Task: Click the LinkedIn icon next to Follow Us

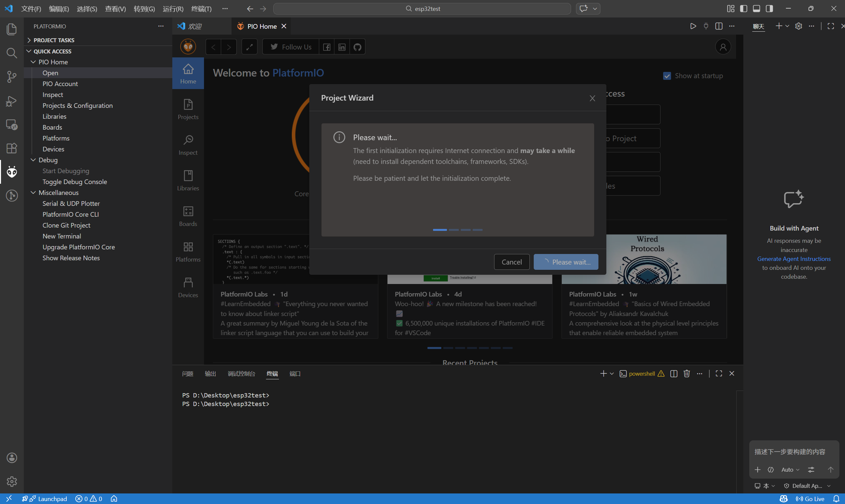Action: (x=342, y=47)
